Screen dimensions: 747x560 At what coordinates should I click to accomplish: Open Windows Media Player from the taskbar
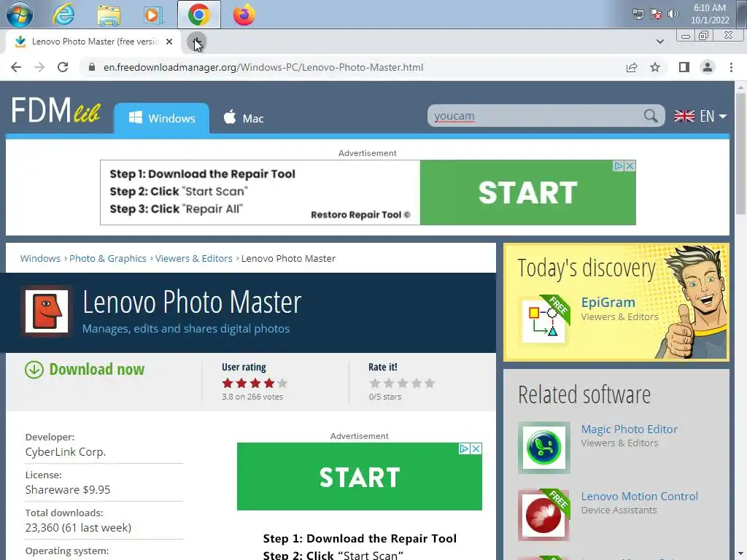pos(152,15)
